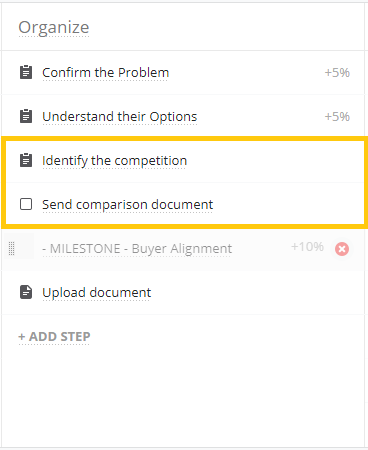Image resolution: width=368 pixels, height=450 pixels.
Task: Edit the Organize stage title
Action: [x=54, y=27]
